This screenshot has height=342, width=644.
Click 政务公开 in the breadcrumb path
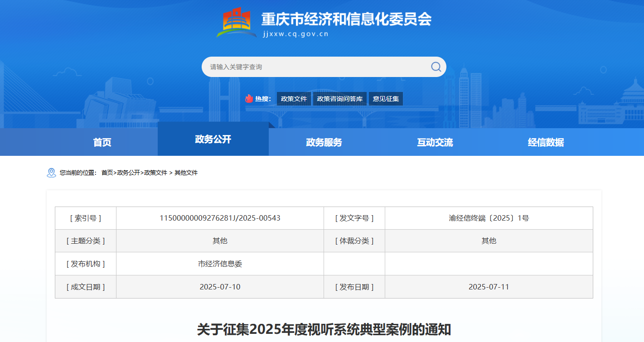click(x=129, y=173)
